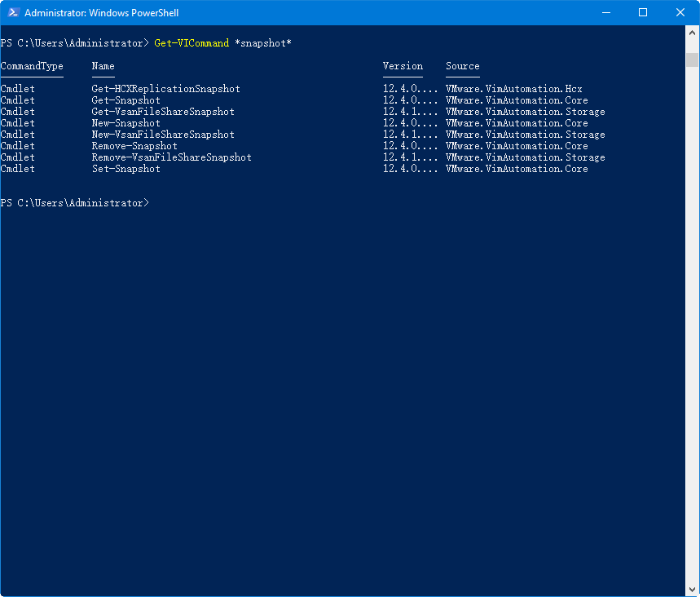Close the Windows PowerShell window
Image resolution: width=700 pixels, height=597 pixels.
tap(680, 13)
